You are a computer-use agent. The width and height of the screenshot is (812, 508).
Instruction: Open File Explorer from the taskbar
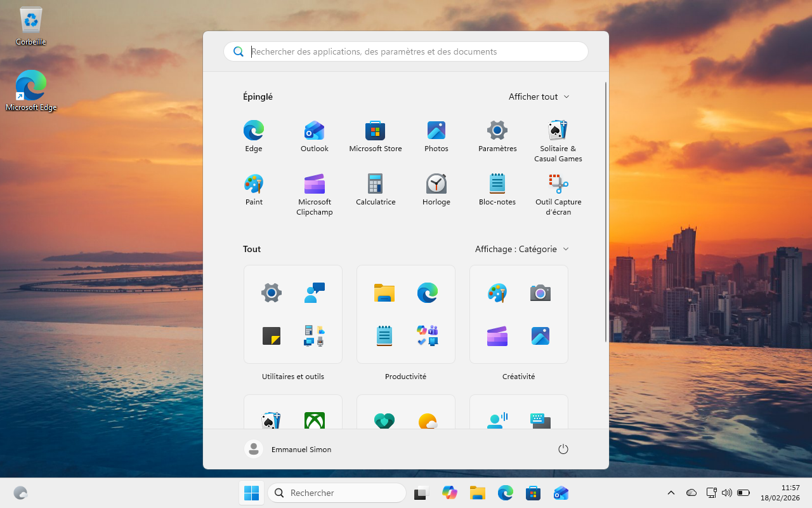coord(478,493)
